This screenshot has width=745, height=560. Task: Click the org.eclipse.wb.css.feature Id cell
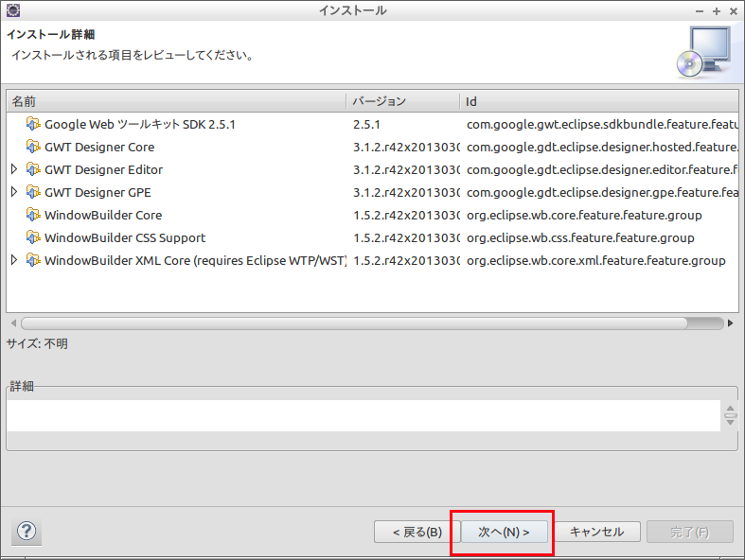(x=580, y=238)
